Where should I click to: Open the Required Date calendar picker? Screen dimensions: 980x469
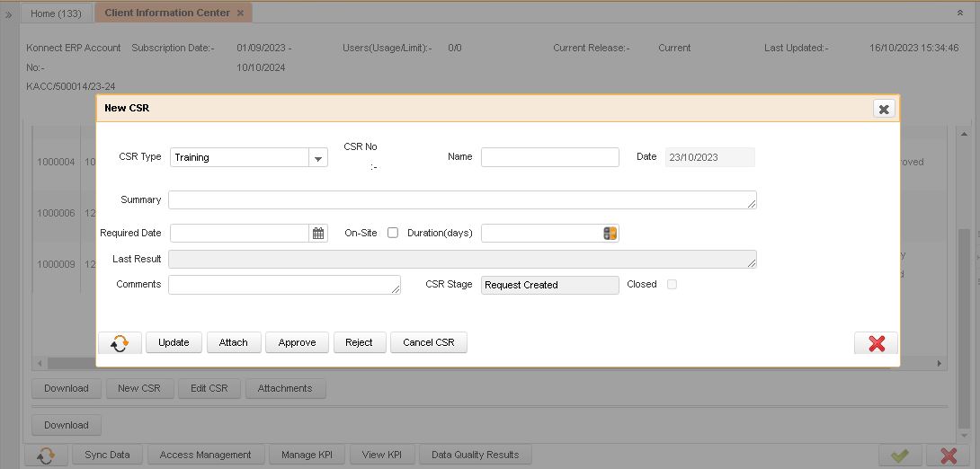(318, 234)
